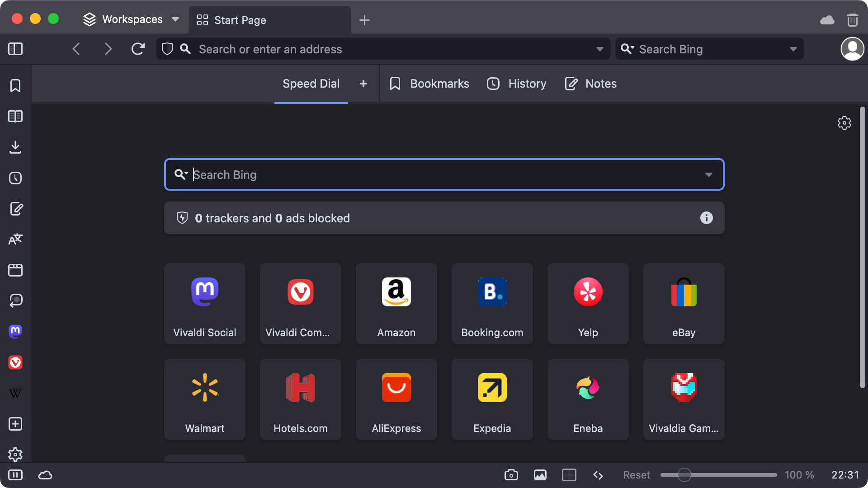Click the Add Speed Dial button
Image resolution: width=868 pixels, height=488 pixels.
point(363,84)
